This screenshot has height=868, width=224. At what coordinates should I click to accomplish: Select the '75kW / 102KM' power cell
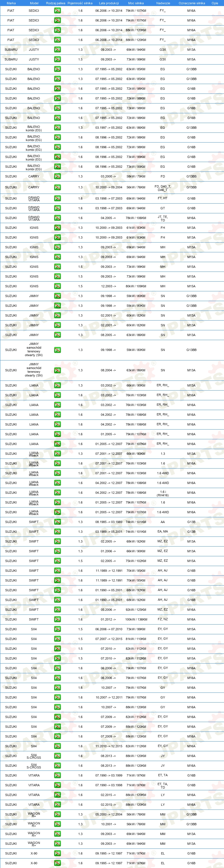[x=136, y=561]
